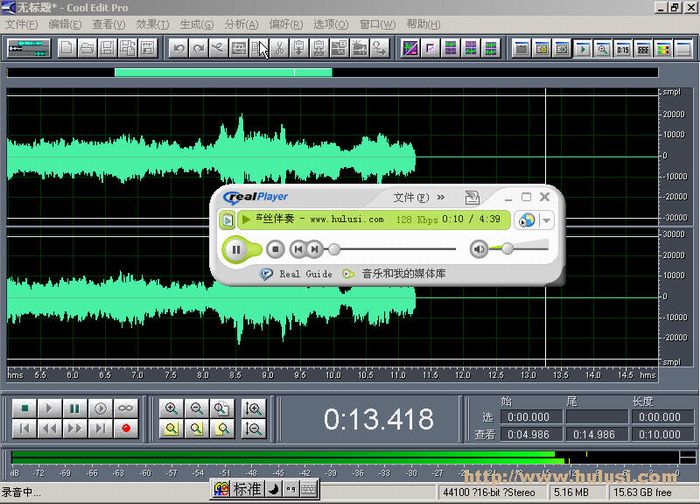The width and height of the screenshot is (700, 504).
Task: Click the Fast Forward transport button
Action: pyautogui.click(x=75, y=429)
